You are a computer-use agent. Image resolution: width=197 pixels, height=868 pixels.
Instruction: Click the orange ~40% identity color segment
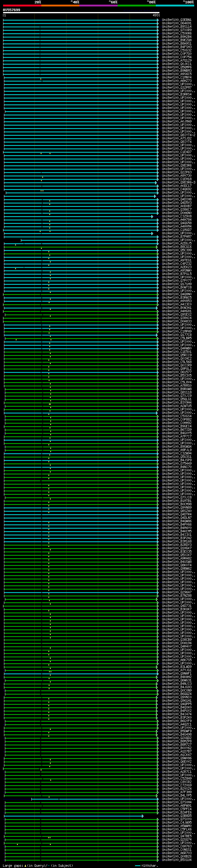click(60, 6)
